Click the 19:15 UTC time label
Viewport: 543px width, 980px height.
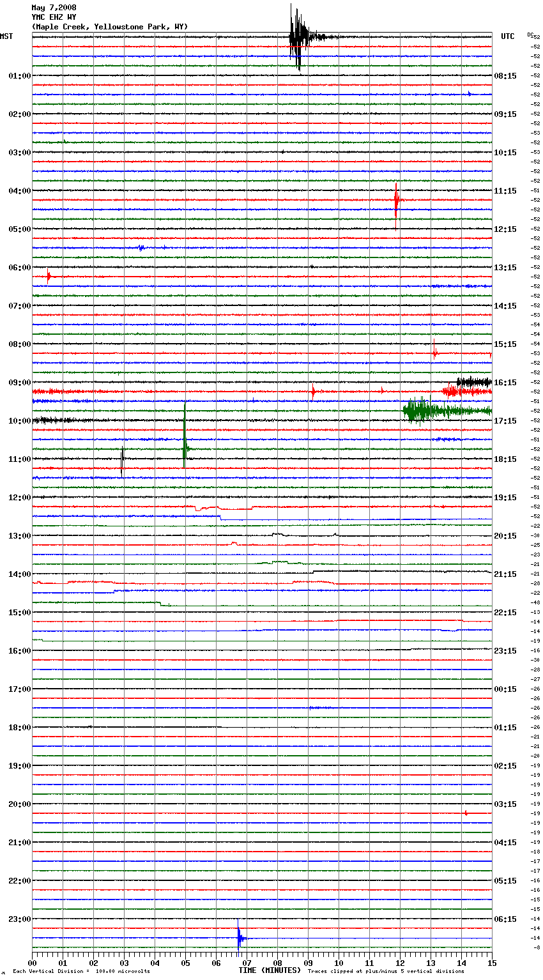[505, 498]
